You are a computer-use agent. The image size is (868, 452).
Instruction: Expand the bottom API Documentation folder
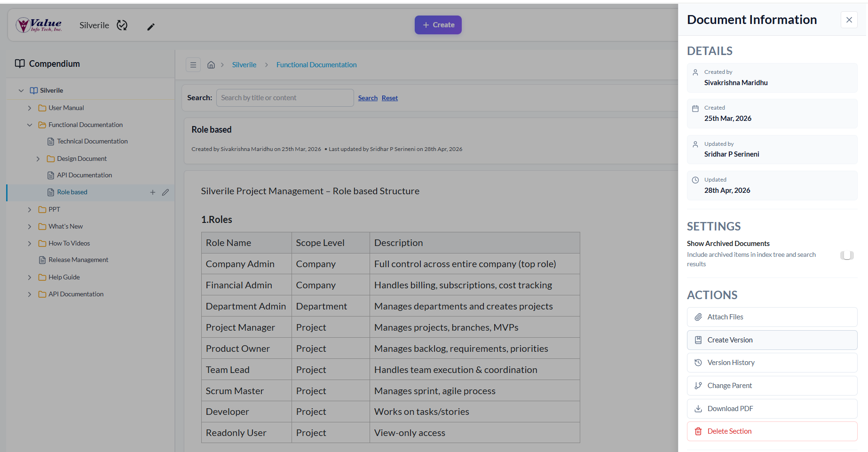coord(30,294)
